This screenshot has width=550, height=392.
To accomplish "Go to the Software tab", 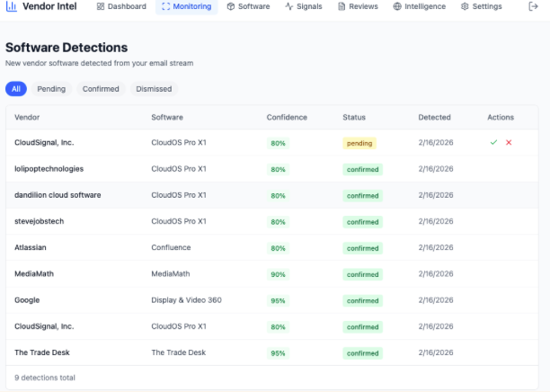I will click(x=248, y=6).
